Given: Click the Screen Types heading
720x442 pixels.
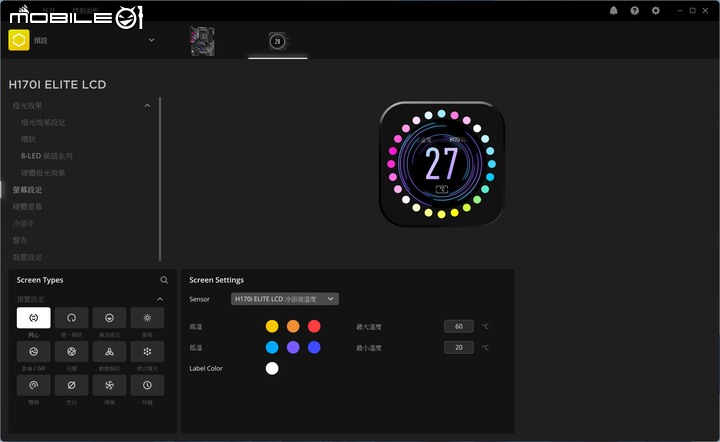Looking at the screenshot, I should tap(40, 280).
